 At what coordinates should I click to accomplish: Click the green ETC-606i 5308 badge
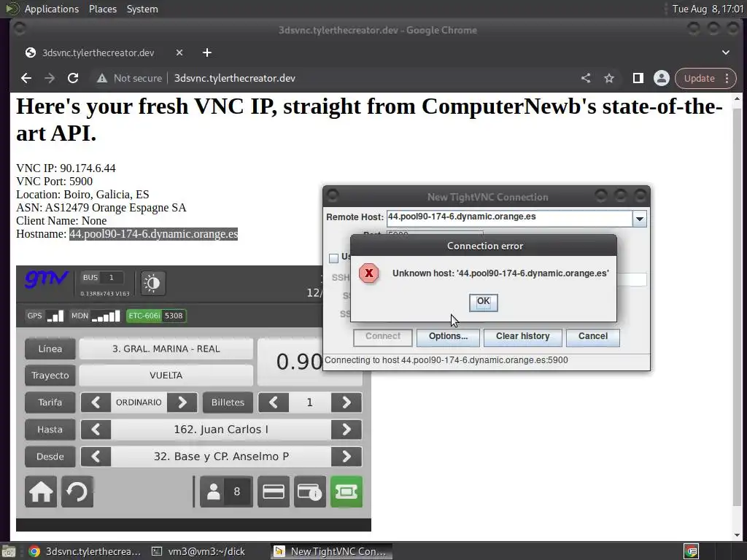156,316
